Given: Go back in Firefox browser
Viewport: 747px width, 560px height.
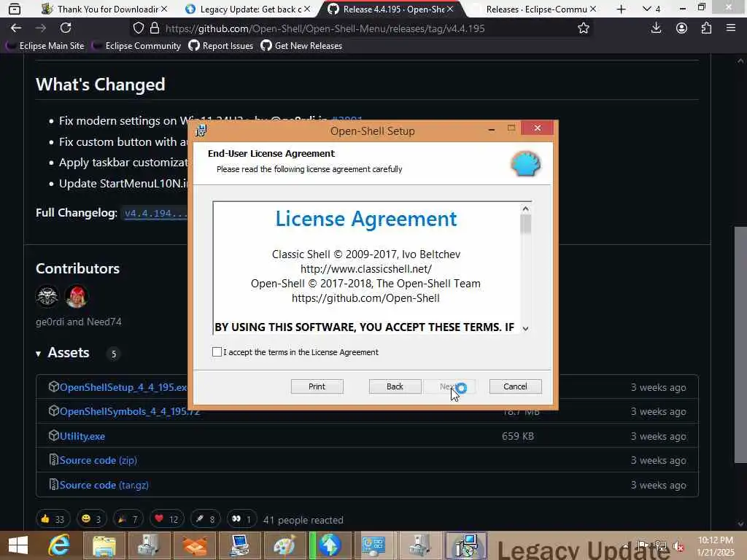Looking at the screenshot, I should point(16,28).
